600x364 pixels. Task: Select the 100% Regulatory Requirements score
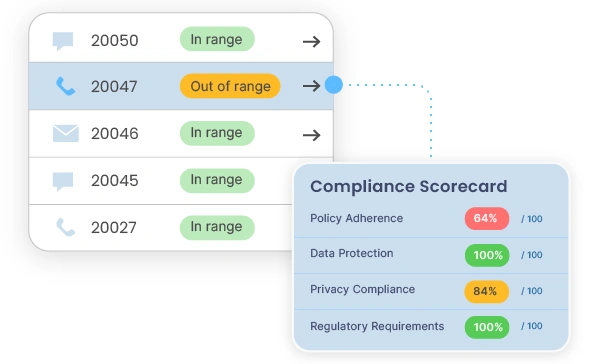[487, 327]
